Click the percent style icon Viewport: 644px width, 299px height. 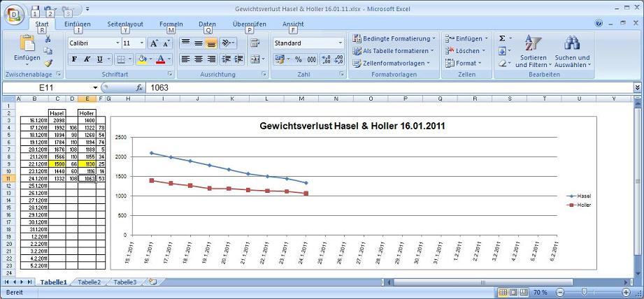[x=299, y=59]
